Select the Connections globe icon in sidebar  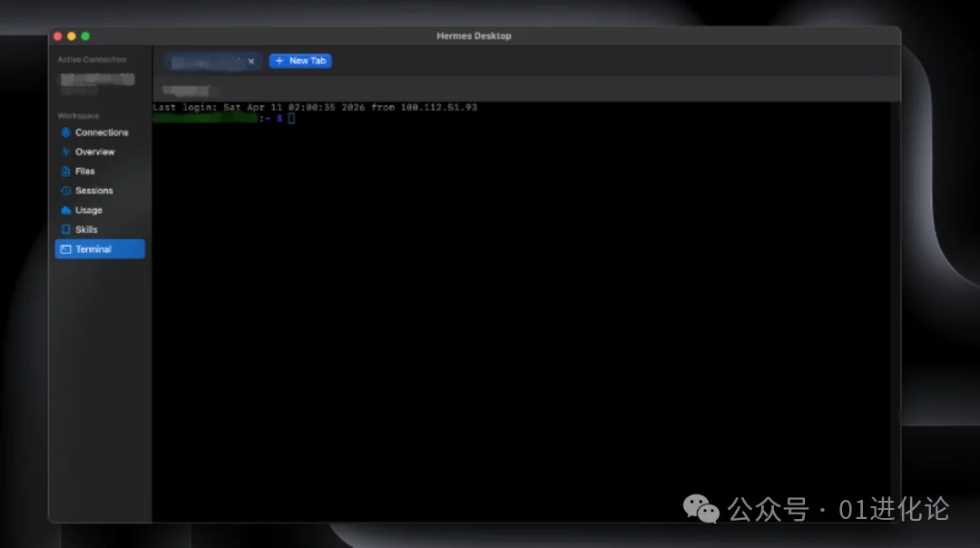66,132
